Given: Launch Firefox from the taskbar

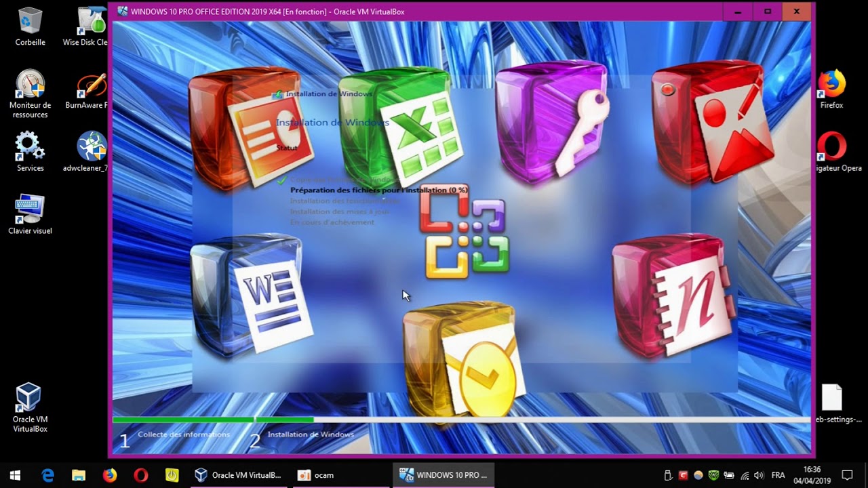Looking at the screenshot, I should [110, 475].
